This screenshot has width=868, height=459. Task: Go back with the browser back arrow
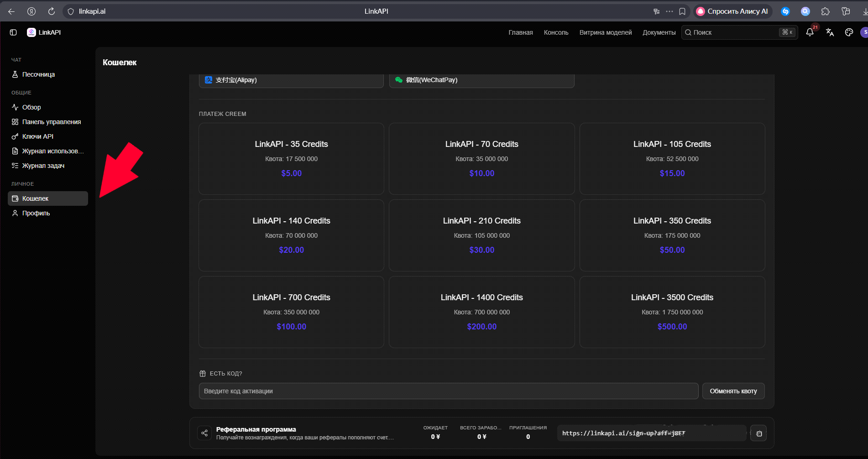point(11,11)
